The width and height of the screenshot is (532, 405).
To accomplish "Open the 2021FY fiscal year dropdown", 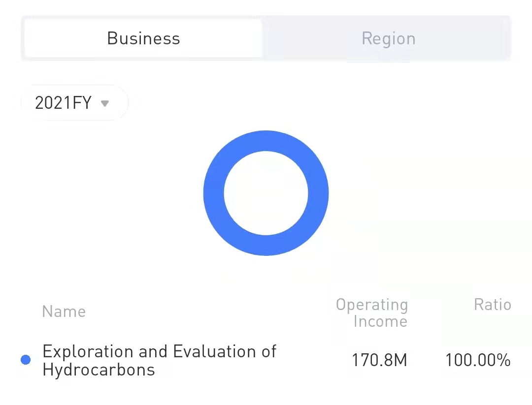I will pyautogui.click(x=74, y=103).
